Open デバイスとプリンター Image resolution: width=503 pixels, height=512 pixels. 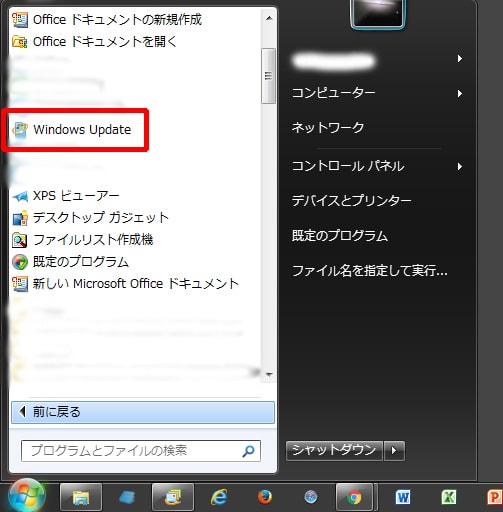351,201
